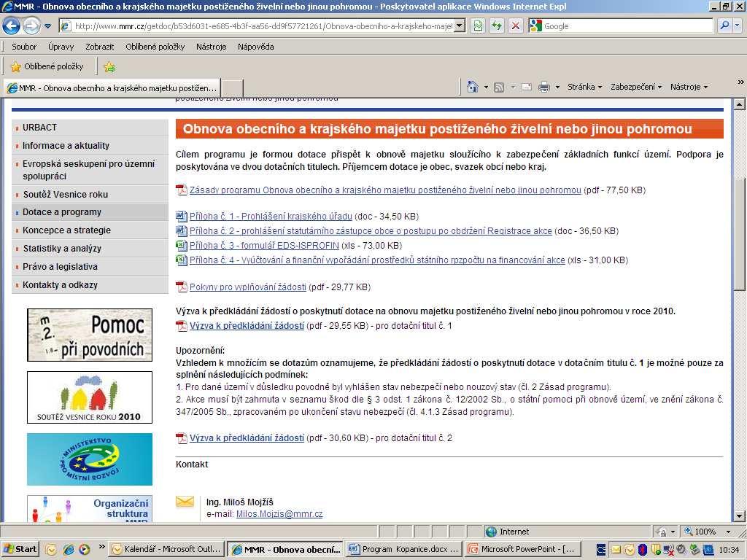Open Kontakty a odkazy sidebar item

[x=90, y=285]
